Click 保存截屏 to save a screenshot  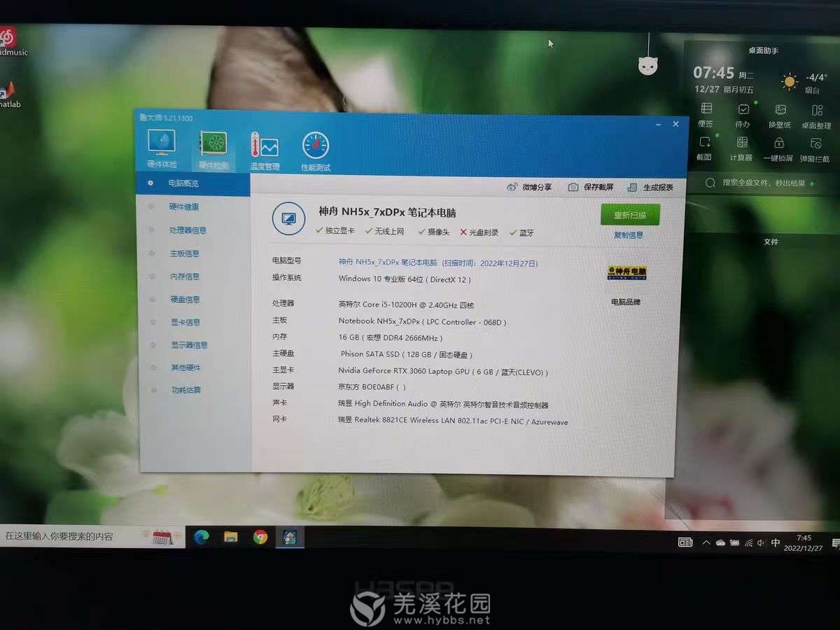click(591, 187)
